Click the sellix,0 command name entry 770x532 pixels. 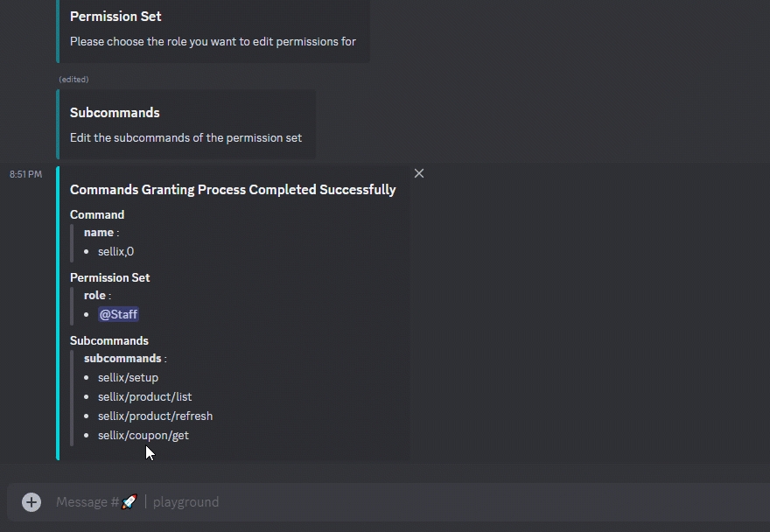(x=115, y=252)
